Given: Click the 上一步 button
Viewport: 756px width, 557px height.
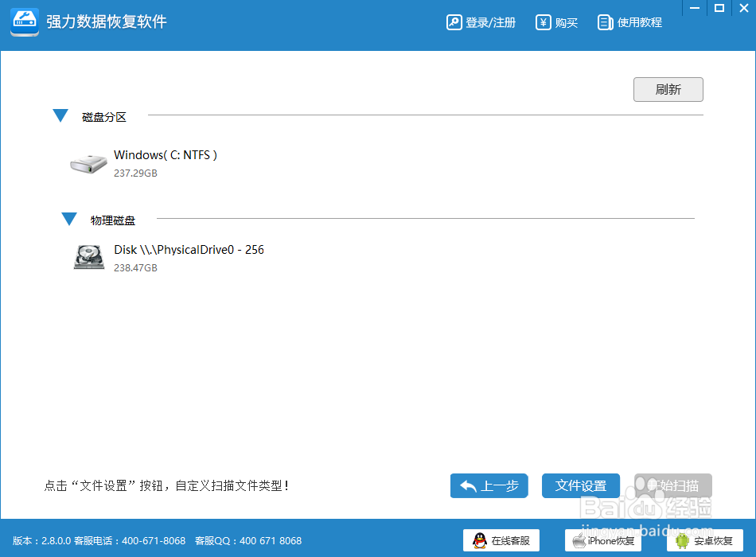Looking at the screenshot, I should 489,485.
